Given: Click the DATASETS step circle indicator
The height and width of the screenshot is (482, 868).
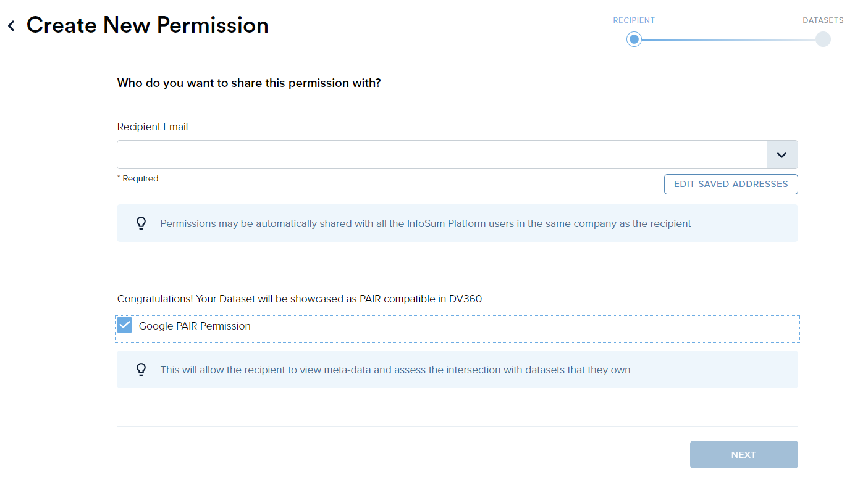Looking at the screenshot, I should point(823,39).
